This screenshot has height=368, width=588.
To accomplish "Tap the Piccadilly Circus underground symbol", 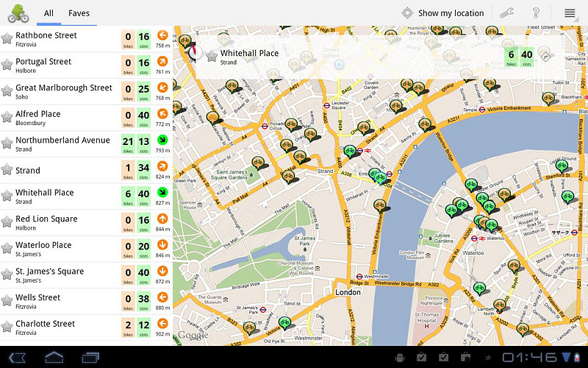I will point(265,126).
